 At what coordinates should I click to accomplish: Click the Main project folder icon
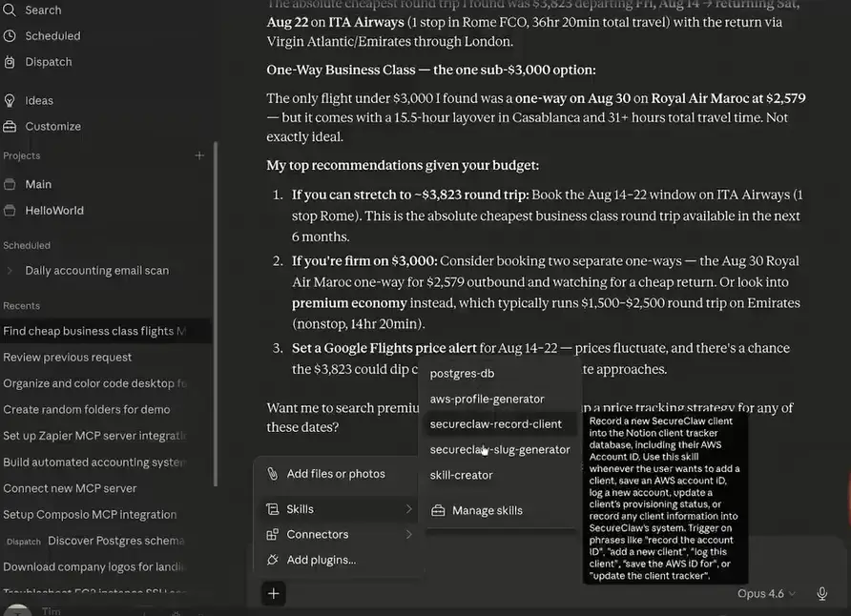pos(10,184)
